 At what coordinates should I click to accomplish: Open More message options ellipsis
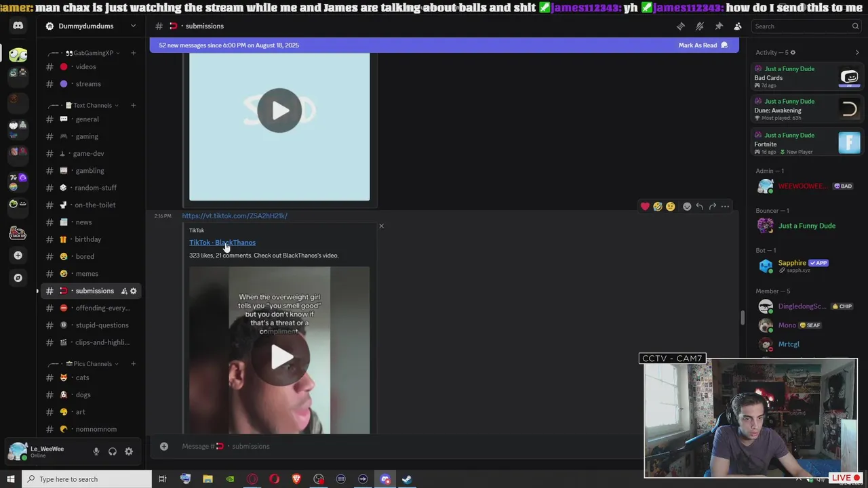(726, 207)
